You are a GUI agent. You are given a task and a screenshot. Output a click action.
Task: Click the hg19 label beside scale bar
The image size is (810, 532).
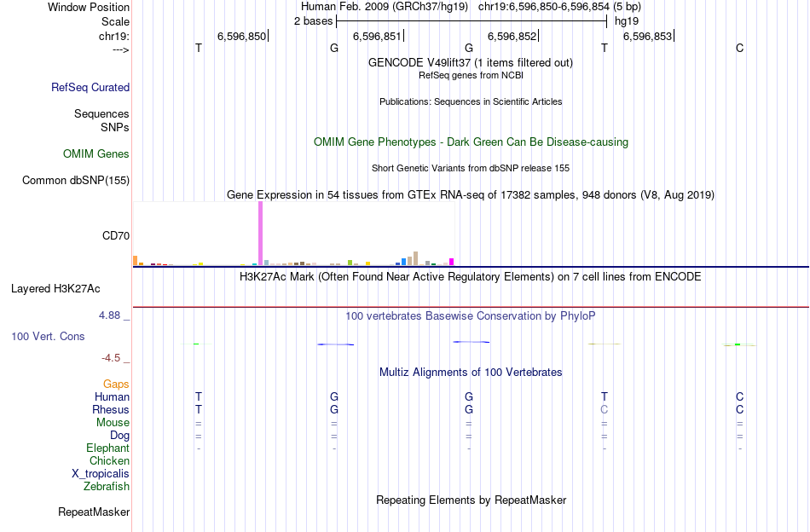(627, 21)
